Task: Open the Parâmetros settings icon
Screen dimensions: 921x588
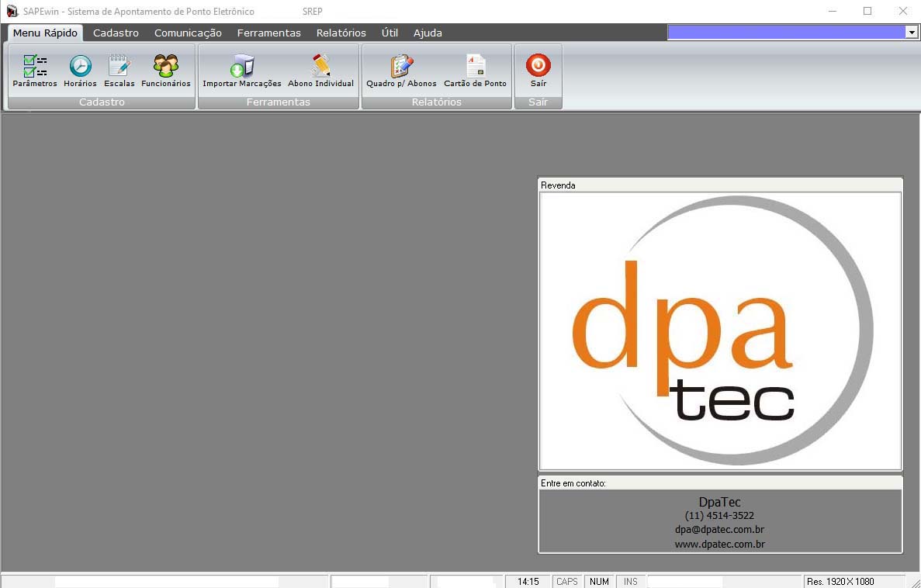Action: click(x=35, y=71)
